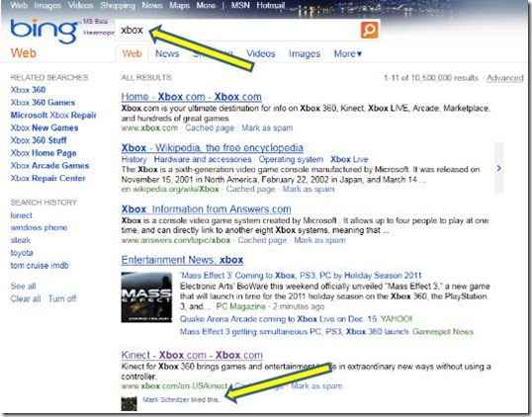Switch to the News tab
This screenshot has height=417, width=532.
point(167,53)
